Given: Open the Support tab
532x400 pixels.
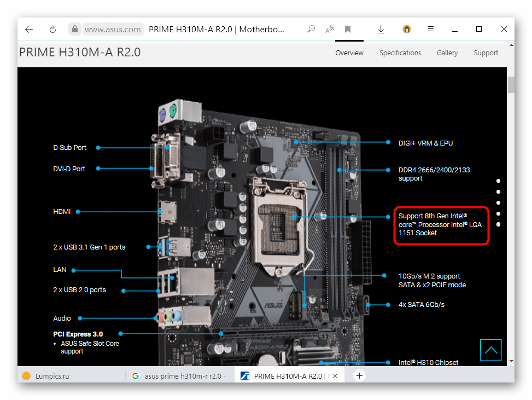Looking at the screenshot, I should click(486, 53).
